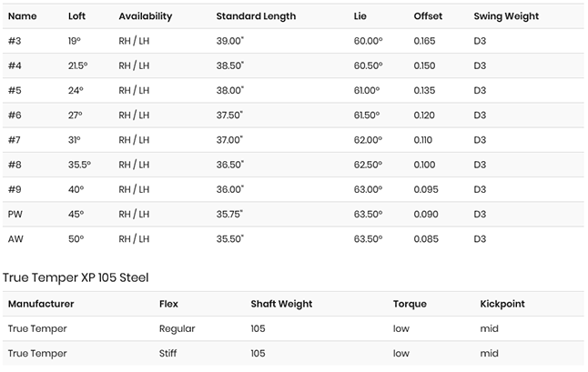
Task: Click the Swing Weight column header
Action: [x=506, y=16]
